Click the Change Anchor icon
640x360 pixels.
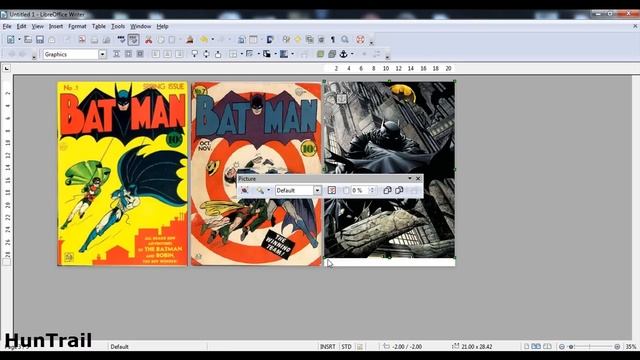point(344,54)
